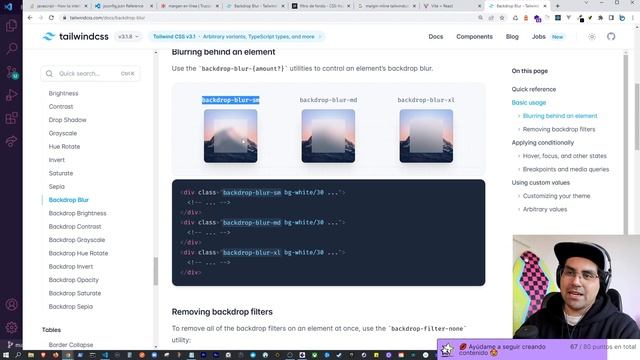Switch to the Vite + React tab
Viewport: 640px width, 360px height.
click(452, 6)
